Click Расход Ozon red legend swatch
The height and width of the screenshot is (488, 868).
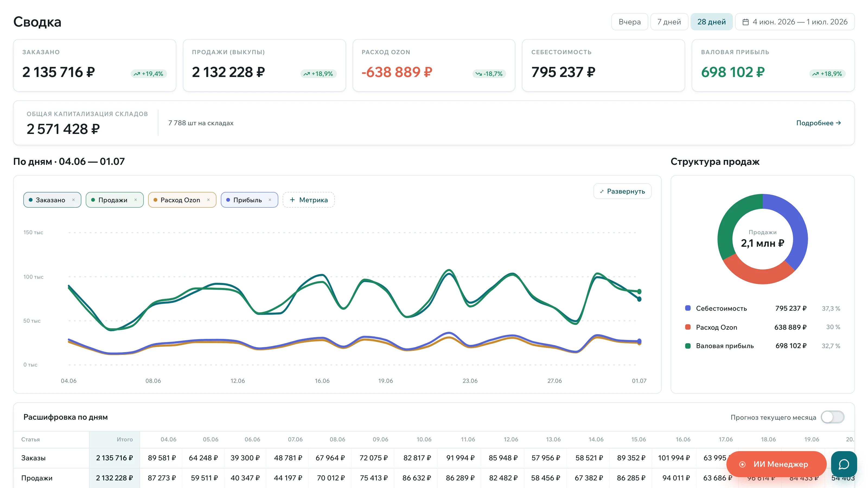[x=688, y=327]
